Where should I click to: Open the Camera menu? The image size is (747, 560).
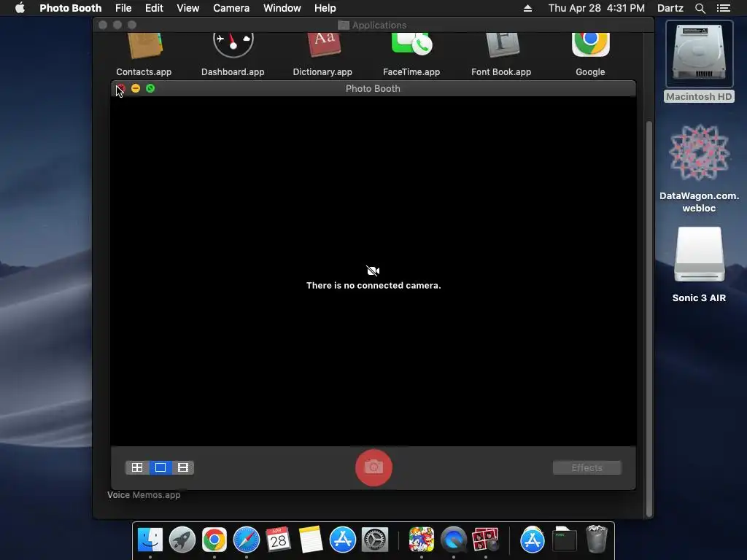(x=231, y=8)
